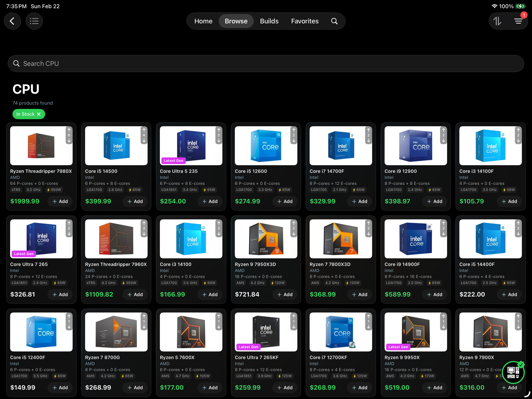Click down arrow on Ryzen 9 9950X card
This screenshot has width=532, height=399.
coord(443,327)
